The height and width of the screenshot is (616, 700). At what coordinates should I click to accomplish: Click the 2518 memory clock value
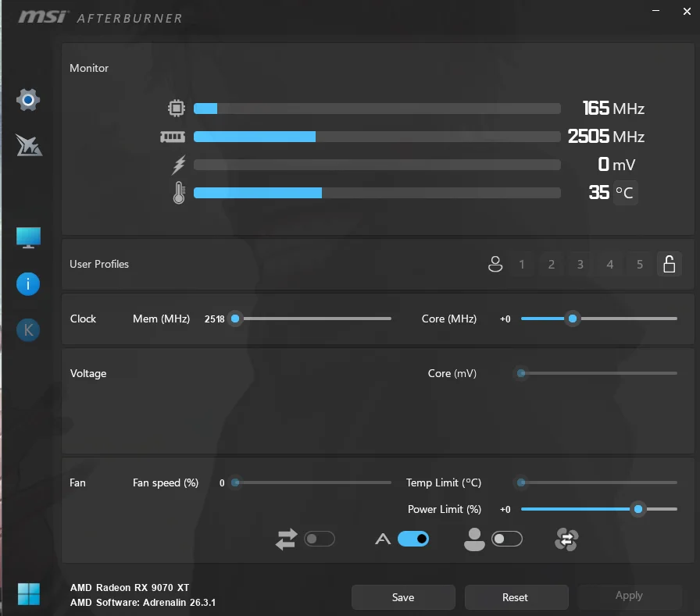pos(214,319)
